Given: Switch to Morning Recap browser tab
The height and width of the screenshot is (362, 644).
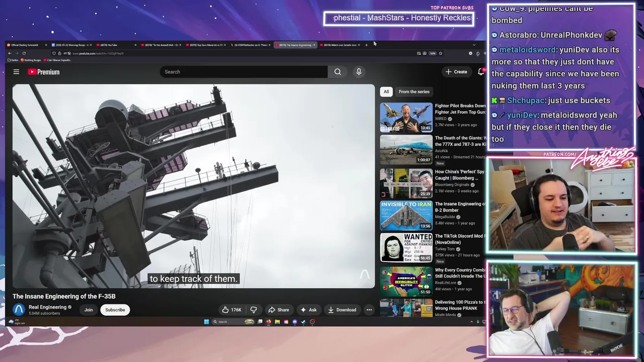Looking at the screenshot, I should 71,45.
